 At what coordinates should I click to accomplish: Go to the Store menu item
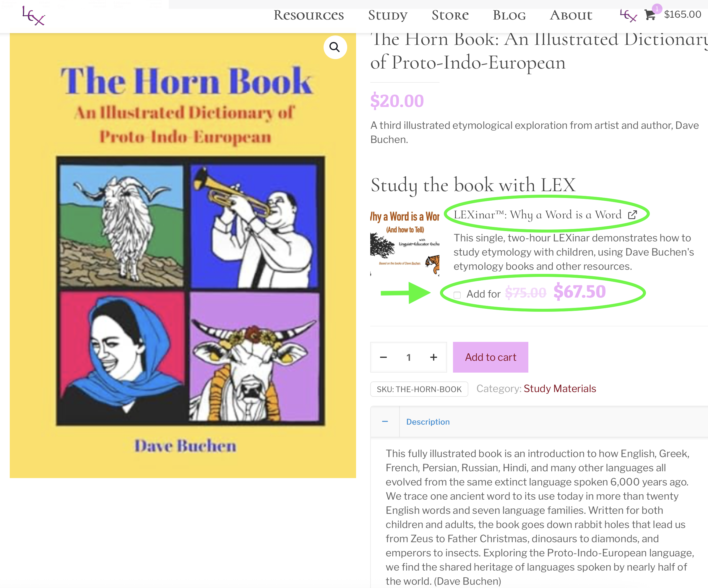[450, 15]
